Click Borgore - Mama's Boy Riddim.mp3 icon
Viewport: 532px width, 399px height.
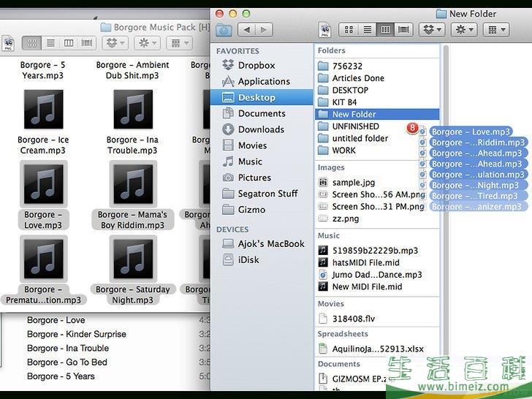[x=133, y=184]
